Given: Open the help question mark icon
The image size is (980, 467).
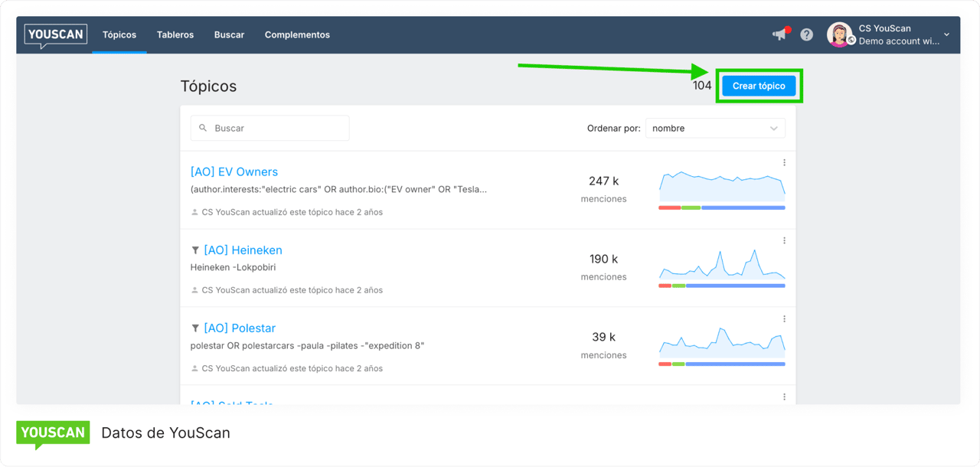Looking at the screenshot, I should 806,34.
